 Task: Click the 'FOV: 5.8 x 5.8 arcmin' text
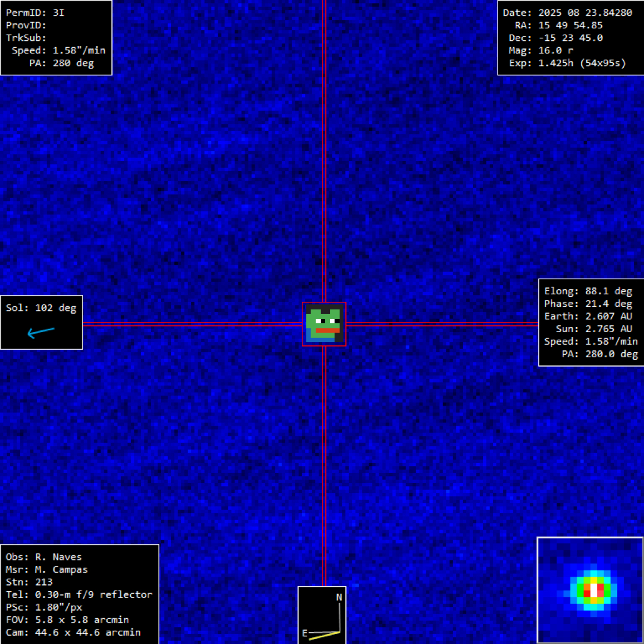67,620
